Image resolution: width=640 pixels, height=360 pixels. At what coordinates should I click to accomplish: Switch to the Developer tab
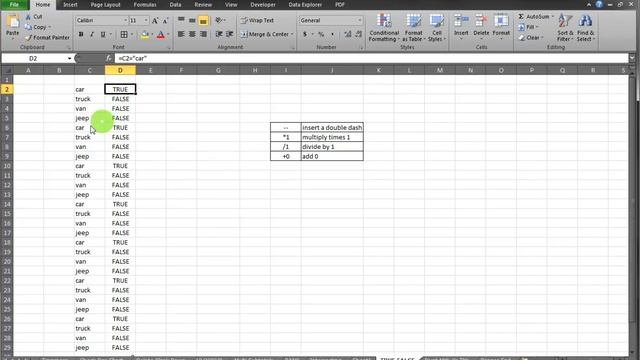[263, 5]
